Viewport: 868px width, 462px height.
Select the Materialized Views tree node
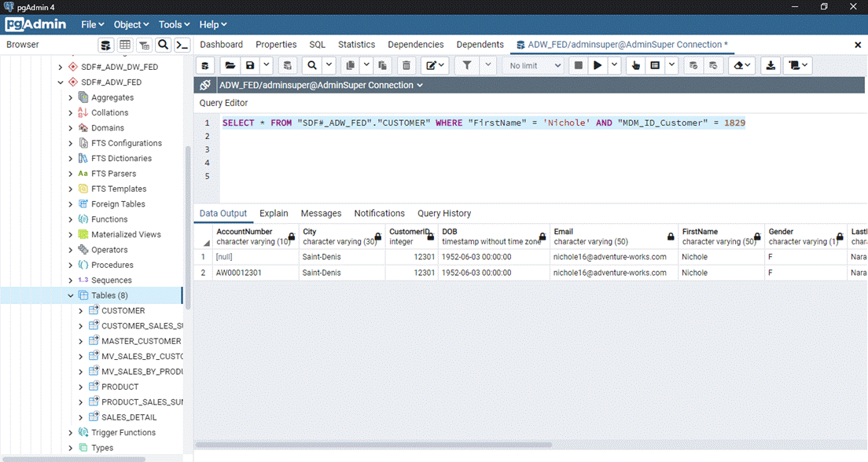(126, 235)
